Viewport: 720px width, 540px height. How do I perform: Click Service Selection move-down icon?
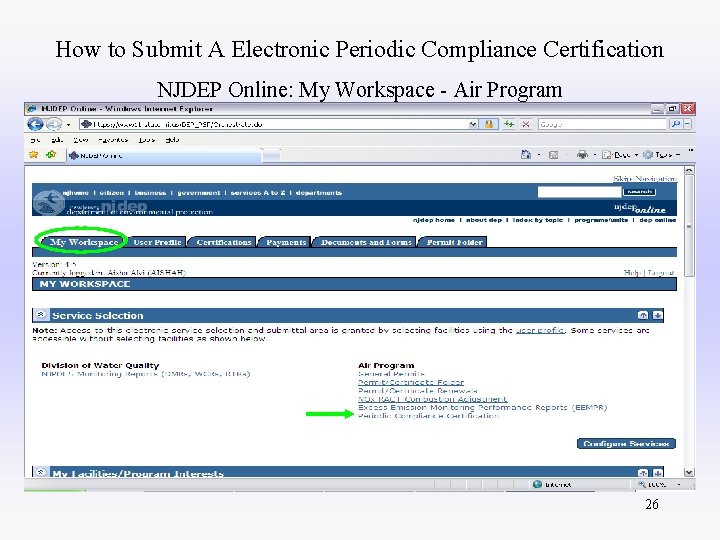(658, 315)
